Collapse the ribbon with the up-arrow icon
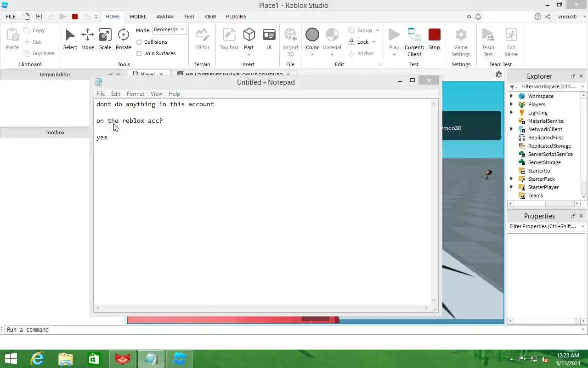 469,17
